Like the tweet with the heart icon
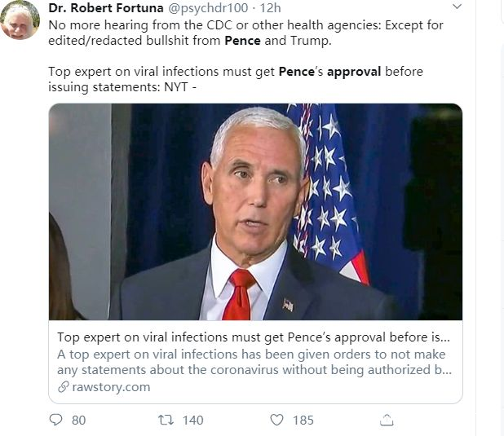Image resolution: width=504 pixels, height=436 pixels. (x=276, y=421)
